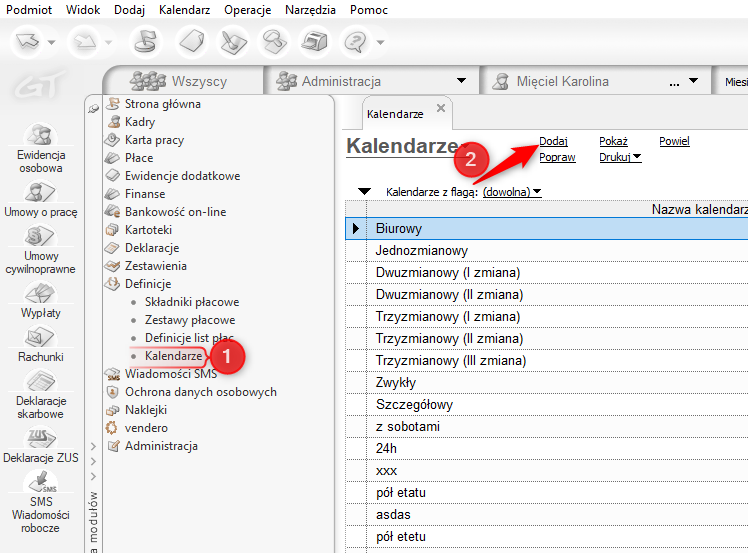Open the Drukuj dropdown
The image size is (748, 553).
tap(620, 157)
